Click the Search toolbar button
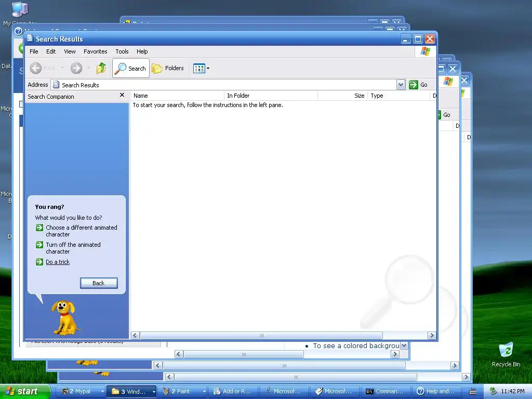The width and height of the screenshot is (532, 399). [130, 68]
